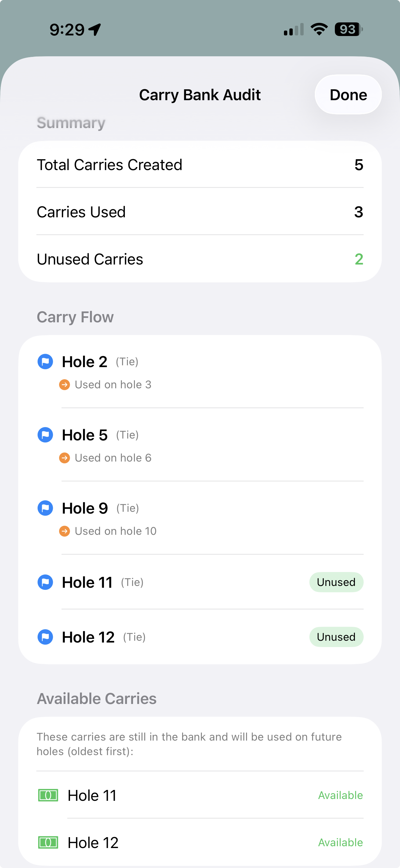The width and height of the screenshot is (400, 868).
Task: Tap the Unused badge on Hole 12
Action: pos(336,637)
